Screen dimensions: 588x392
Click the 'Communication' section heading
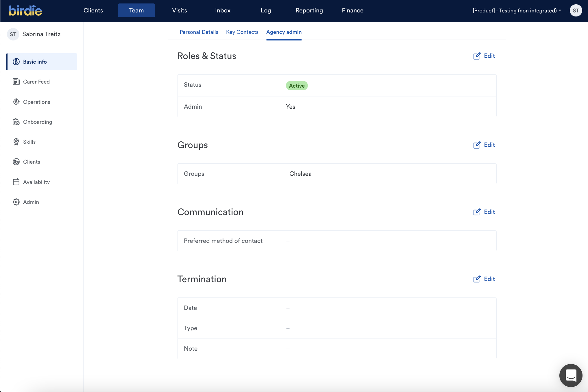[210, 212]
